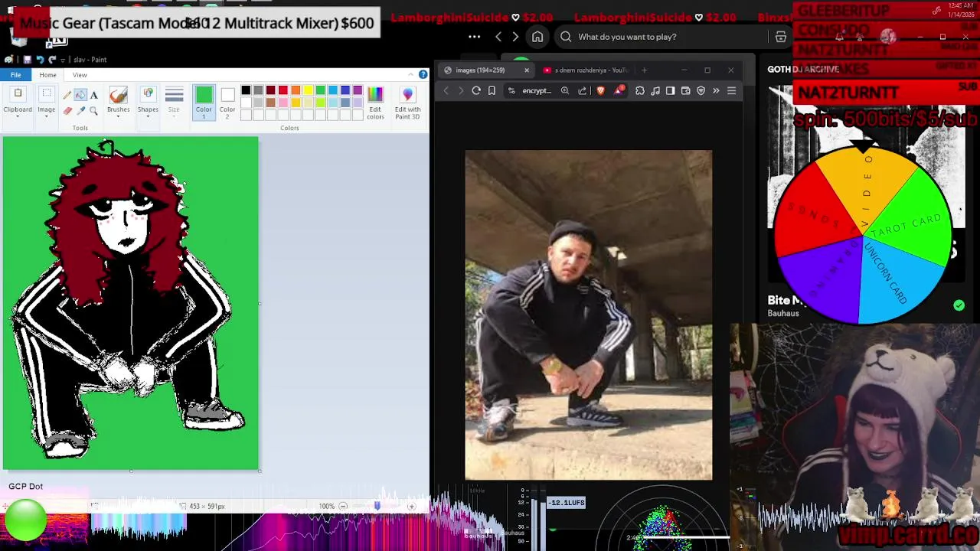Open Paint Help question mark icon
The height and width of the screenshot is (551, 980).
423,75
